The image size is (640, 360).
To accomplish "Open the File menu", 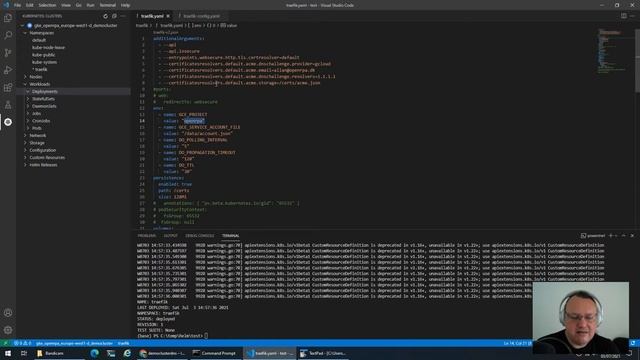I will tap(17, 5).
